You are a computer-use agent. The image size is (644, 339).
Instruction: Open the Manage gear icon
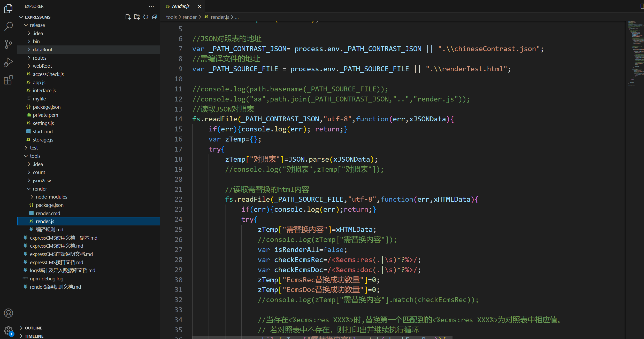[8, 331]
